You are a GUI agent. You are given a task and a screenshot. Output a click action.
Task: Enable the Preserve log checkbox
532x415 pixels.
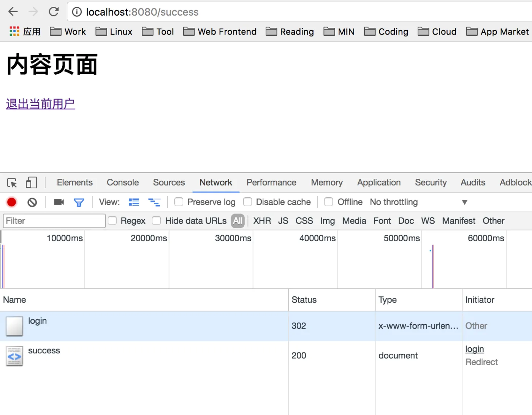tap(179, 202)
